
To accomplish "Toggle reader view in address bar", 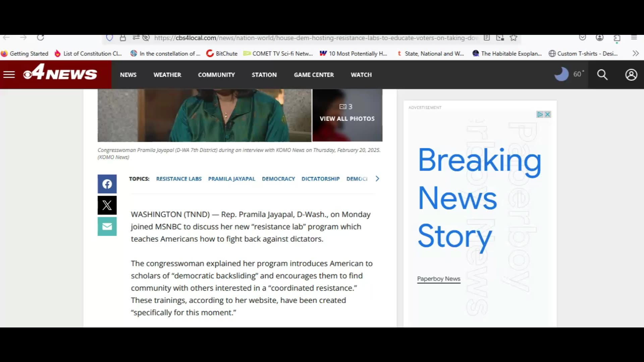I will (x=487, y=38).
